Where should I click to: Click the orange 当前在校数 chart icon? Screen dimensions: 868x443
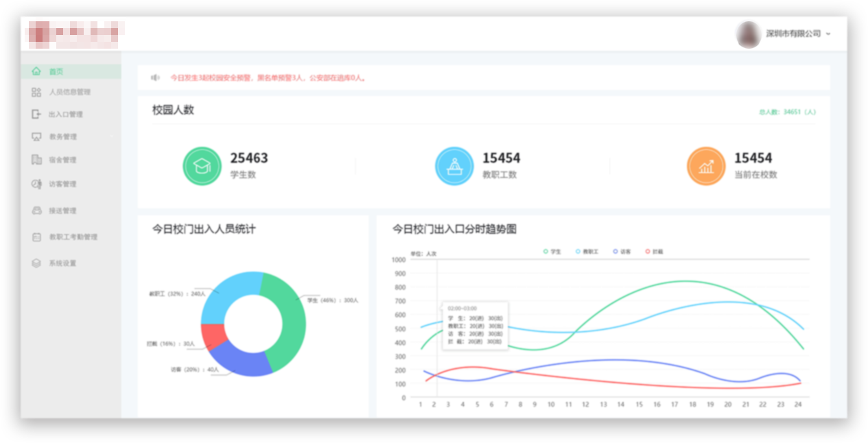pyautogui.click(x=705, y=166)
